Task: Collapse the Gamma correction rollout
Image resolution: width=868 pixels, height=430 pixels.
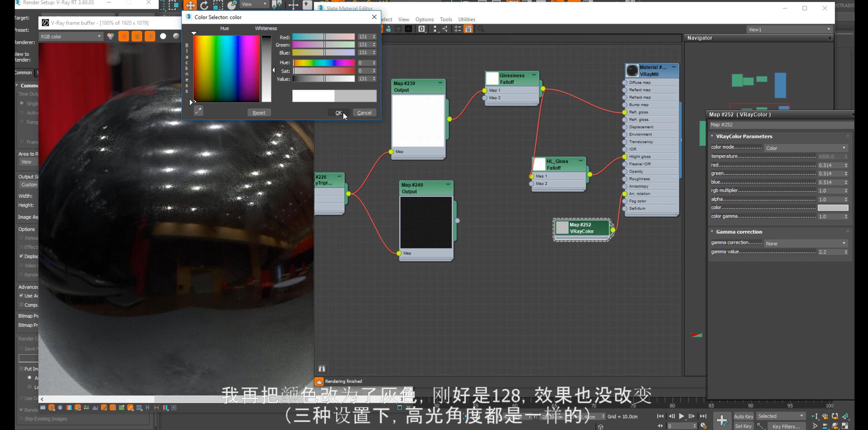Action: [x=739, y=232]
